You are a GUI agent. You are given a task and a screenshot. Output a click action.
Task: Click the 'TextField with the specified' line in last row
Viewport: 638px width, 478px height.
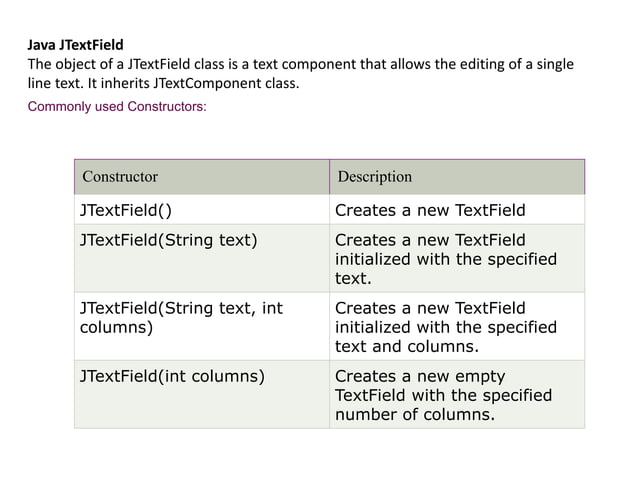tap(443, 395)
